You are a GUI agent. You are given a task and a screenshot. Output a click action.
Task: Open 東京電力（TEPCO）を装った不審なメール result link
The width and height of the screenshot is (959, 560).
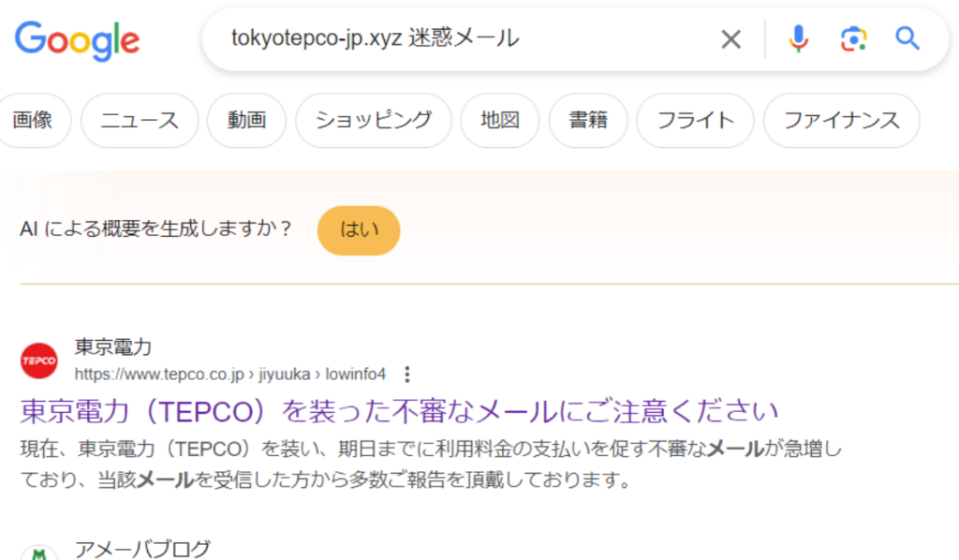[x=399, y=411]
